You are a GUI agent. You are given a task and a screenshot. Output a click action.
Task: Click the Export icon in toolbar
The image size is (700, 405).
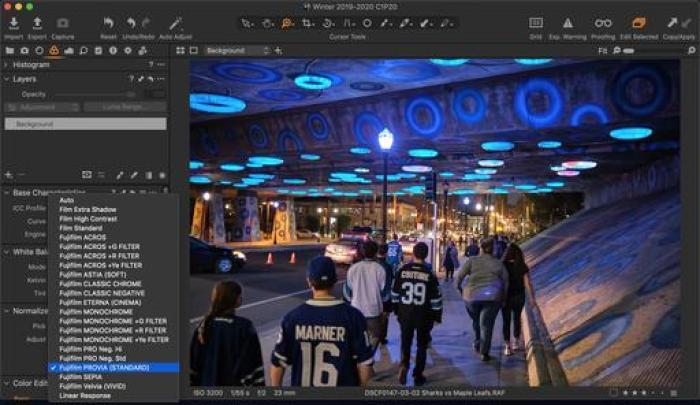pos(38,23)
